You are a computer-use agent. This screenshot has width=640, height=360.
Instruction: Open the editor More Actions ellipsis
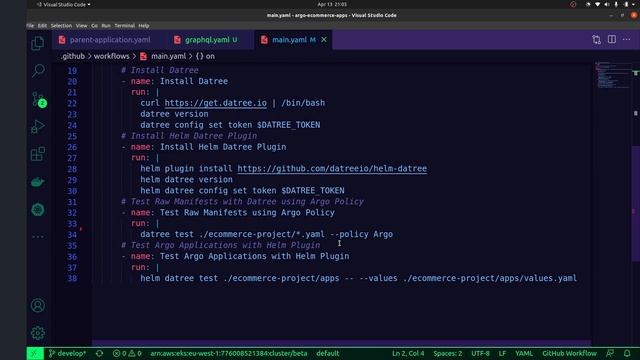pos(627,40)
